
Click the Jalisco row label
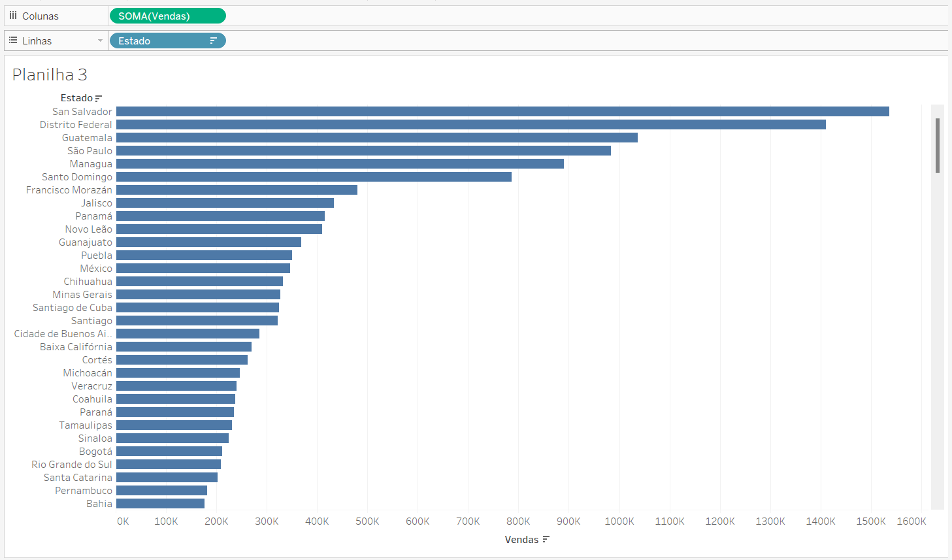pyautogui.click(x=97, y=203)
